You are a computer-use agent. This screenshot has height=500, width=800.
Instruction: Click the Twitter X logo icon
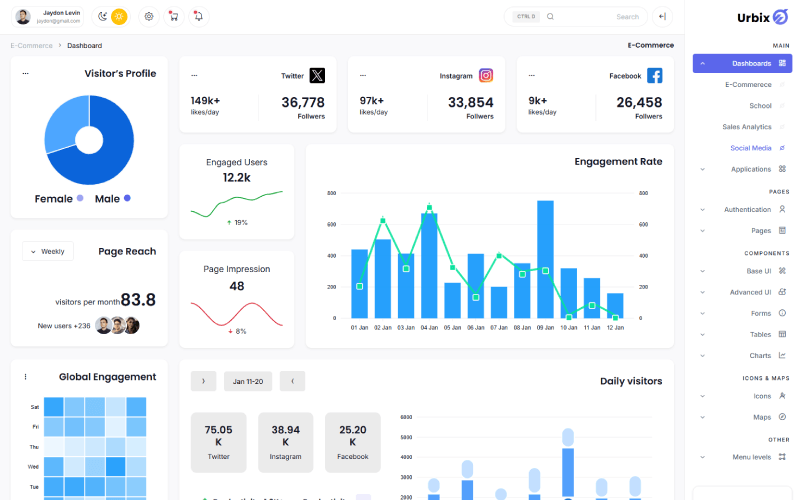pyautogui.click(x=317, y=75)
